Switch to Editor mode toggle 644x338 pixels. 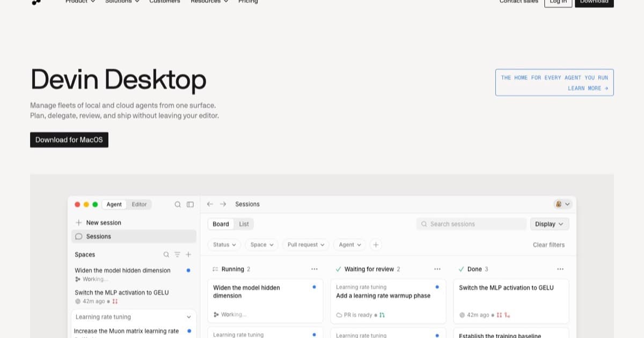click(139, 204)
